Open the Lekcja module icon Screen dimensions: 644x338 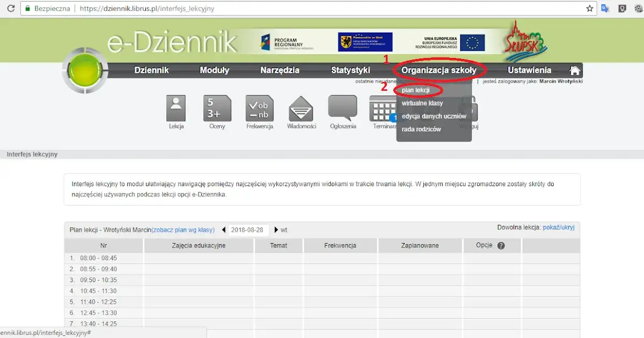click(x=175, y=107)
